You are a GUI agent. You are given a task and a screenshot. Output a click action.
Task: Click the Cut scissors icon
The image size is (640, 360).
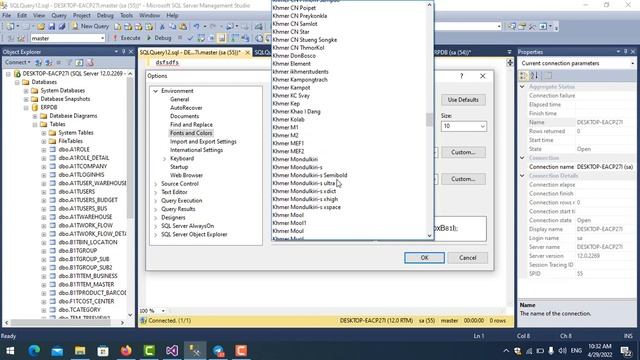[162, 27]
